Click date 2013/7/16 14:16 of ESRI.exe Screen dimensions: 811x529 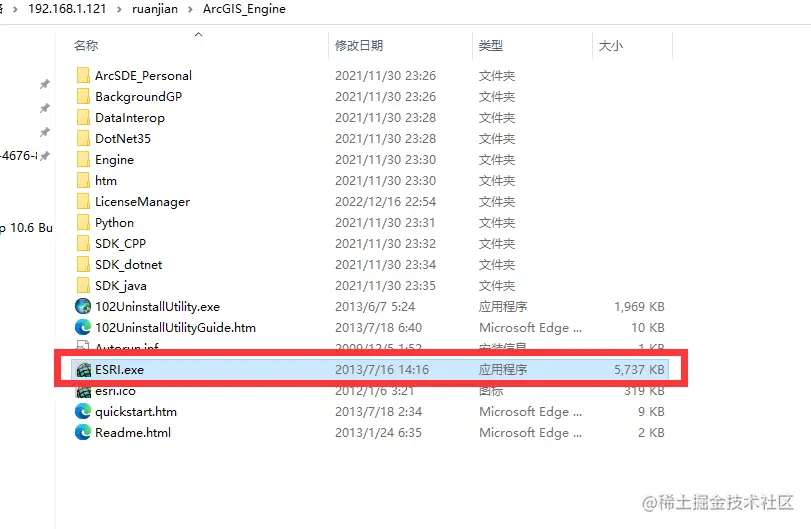382,370
